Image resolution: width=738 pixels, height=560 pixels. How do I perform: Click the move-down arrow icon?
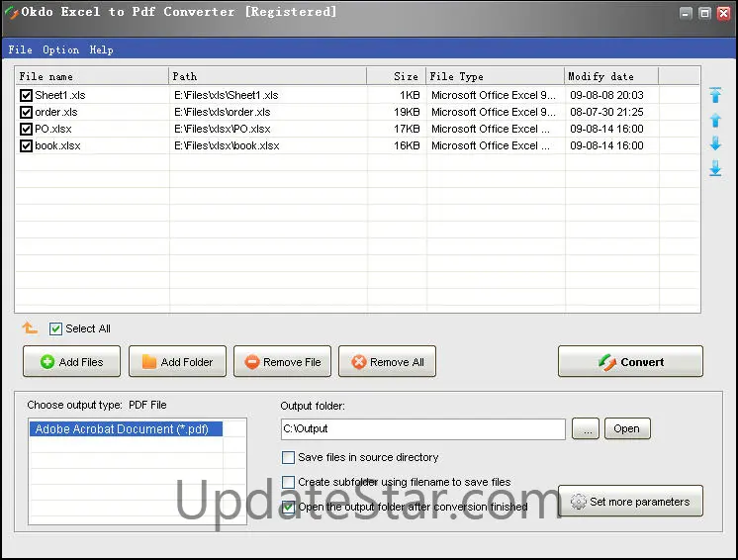(715, 143)
